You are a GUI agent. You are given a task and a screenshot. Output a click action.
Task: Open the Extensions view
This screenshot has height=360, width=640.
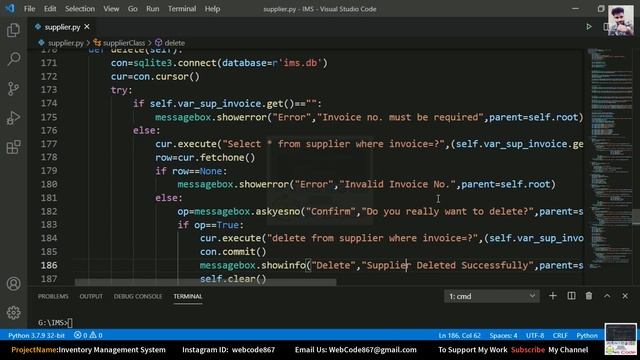13,147
